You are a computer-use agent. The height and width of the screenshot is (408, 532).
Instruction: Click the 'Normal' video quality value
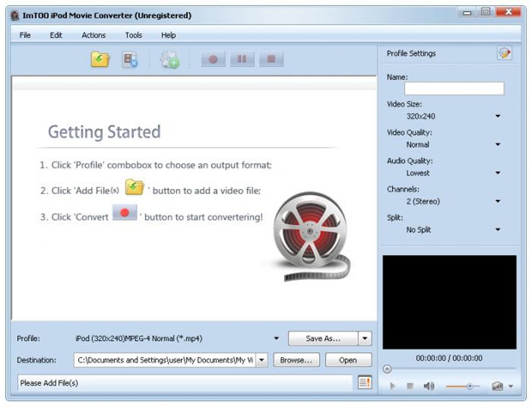pyautogui.click(x=418, y=145)
